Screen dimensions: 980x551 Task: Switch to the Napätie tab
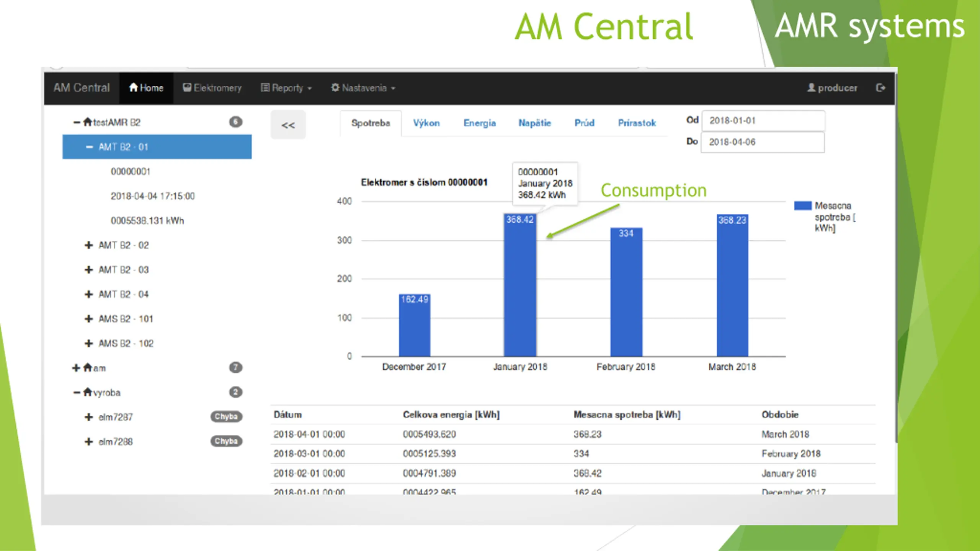[x=535, y=123]
